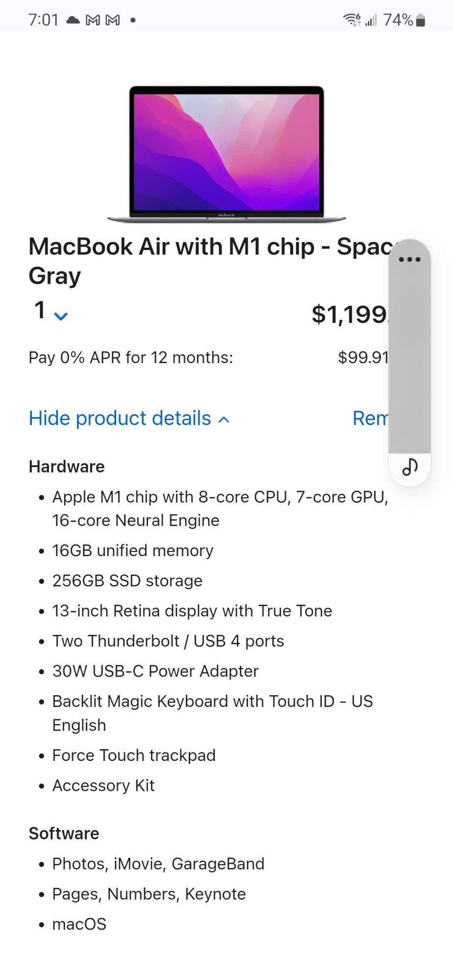Click the Hide product details link
The width and height of the screenshot is (453, 980).
tap(120, 418)
